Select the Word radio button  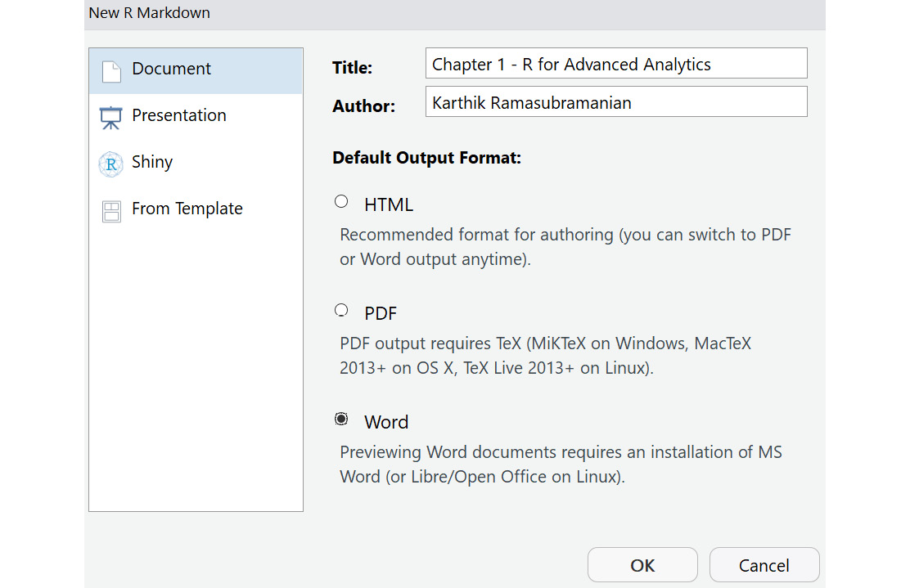(x=341, y=419)
